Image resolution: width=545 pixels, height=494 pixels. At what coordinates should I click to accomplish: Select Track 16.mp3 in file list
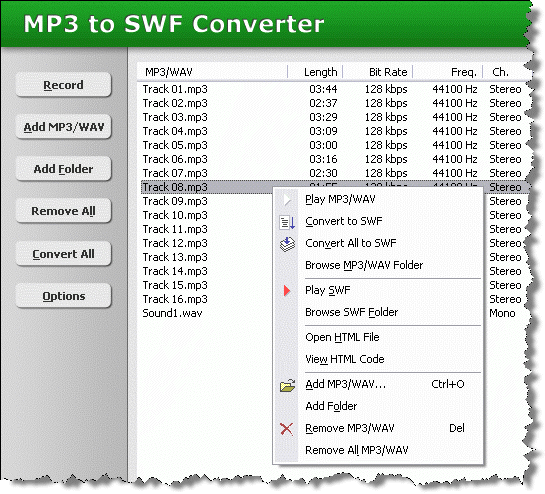pyautogui.click(x=175, y=299)
